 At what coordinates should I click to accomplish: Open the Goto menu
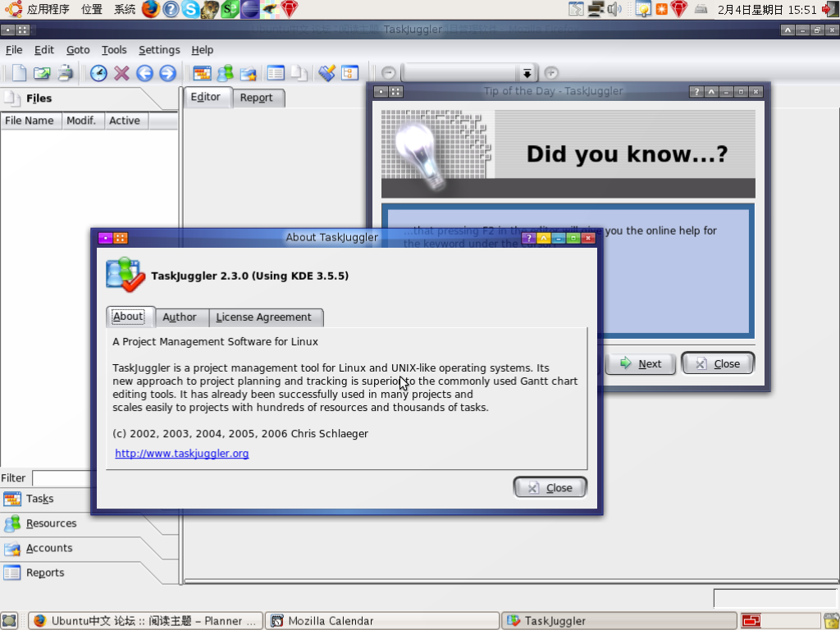click(x=78, y=50)
